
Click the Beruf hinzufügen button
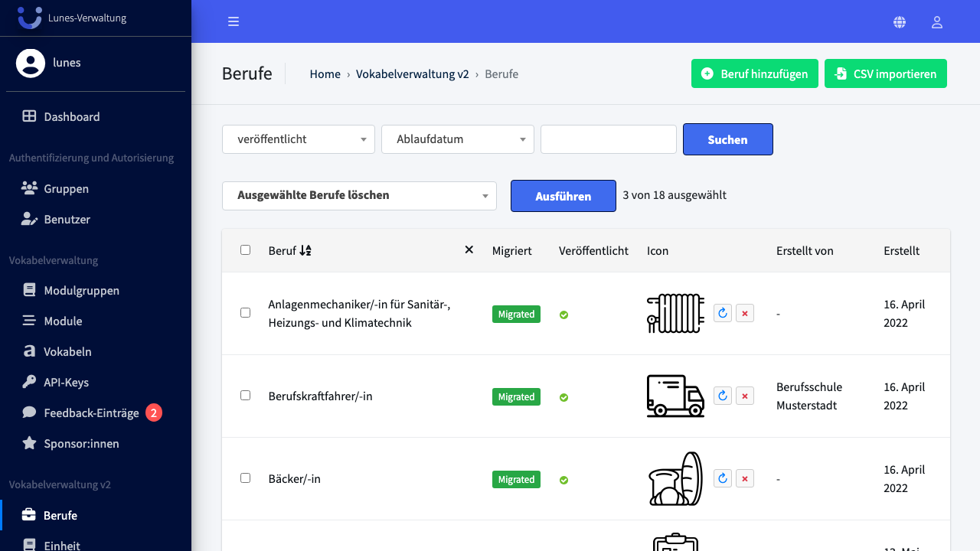click(755, 73)
